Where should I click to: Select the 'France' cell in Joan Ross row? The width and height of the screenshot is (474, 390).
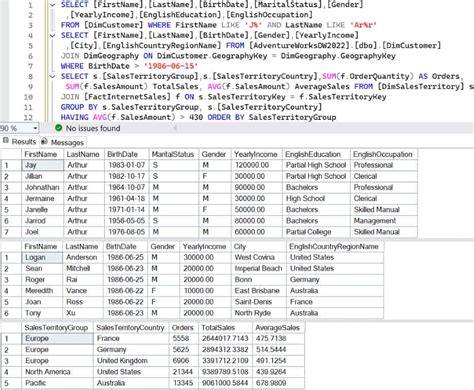click(x=335, y=302)
